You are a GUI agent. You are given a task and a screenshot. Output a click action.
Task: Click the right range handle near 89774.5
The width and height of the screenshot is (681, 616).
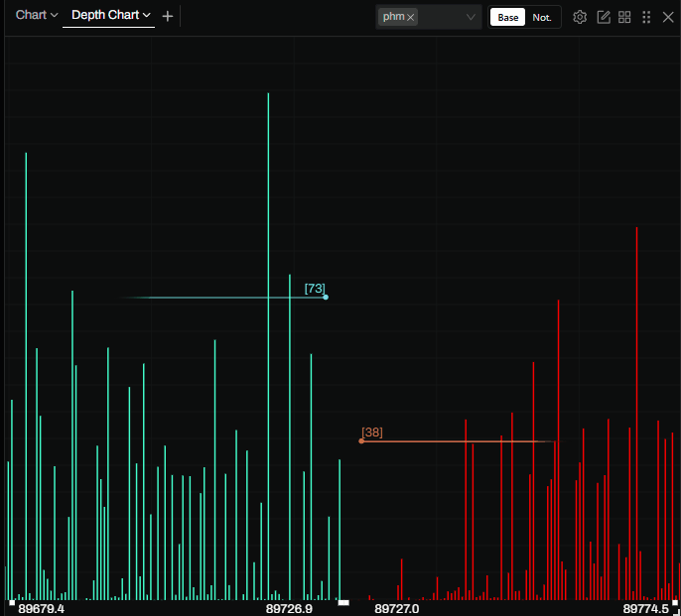675,602
